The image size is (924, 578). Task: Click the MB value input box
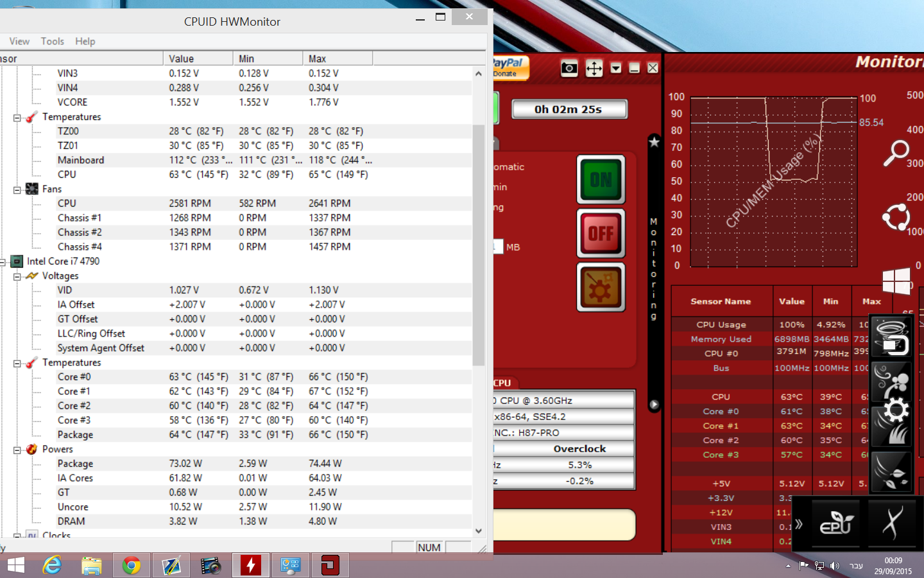[x=498, y=247]
